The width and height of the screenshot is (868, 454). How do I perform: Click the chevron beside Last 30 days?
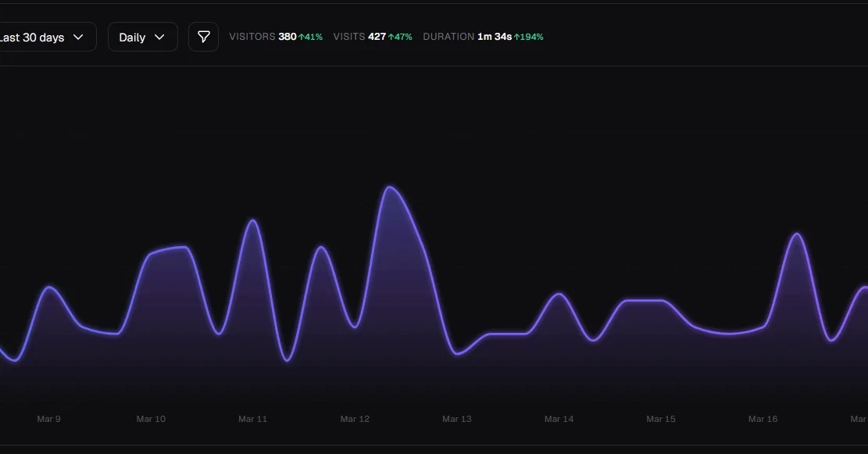click(x=78, y=37)
